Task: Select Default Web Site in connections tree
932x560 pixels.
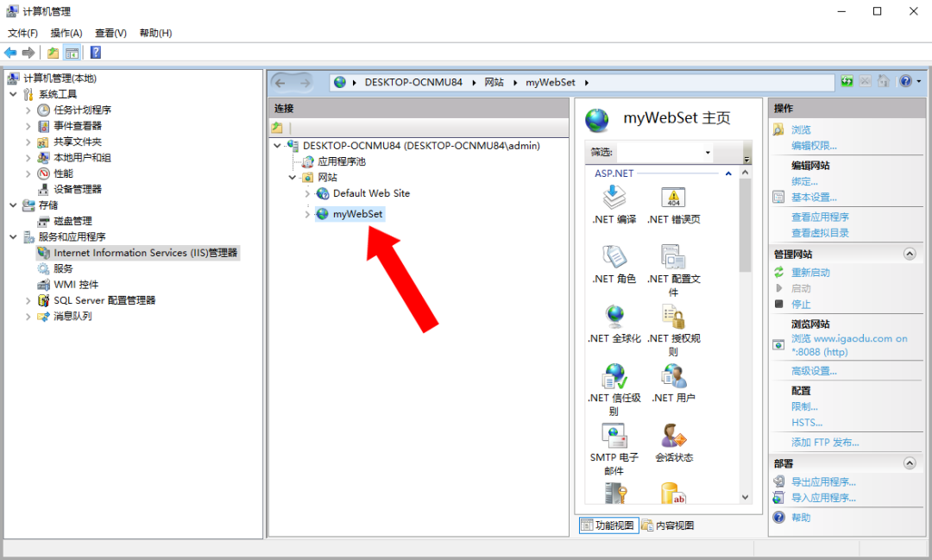Action: 371,194
